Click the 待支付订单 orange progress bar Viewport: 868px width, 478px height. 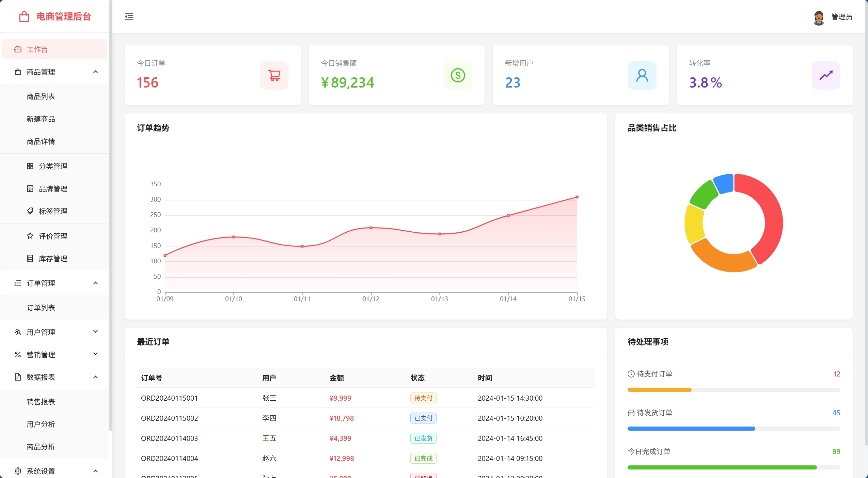[x=659, y=390]
